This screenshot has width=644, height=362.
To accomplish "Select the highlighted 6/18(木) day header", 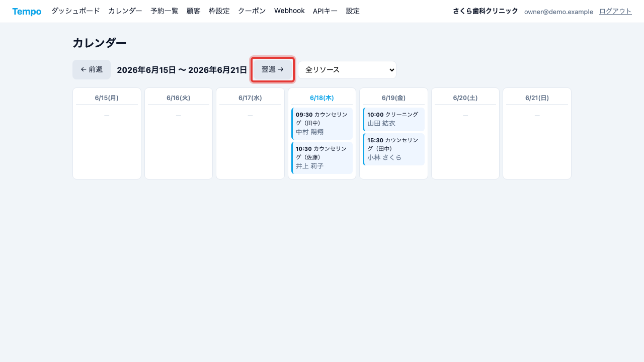I will 322,98.
